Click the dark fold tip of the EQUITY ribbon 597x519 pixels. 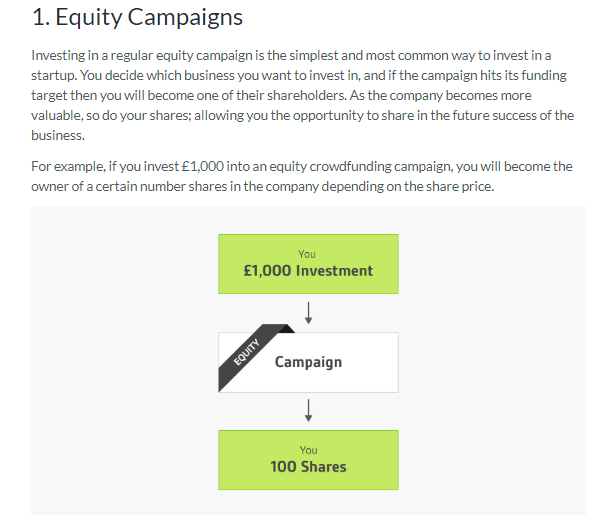point(289,329)
